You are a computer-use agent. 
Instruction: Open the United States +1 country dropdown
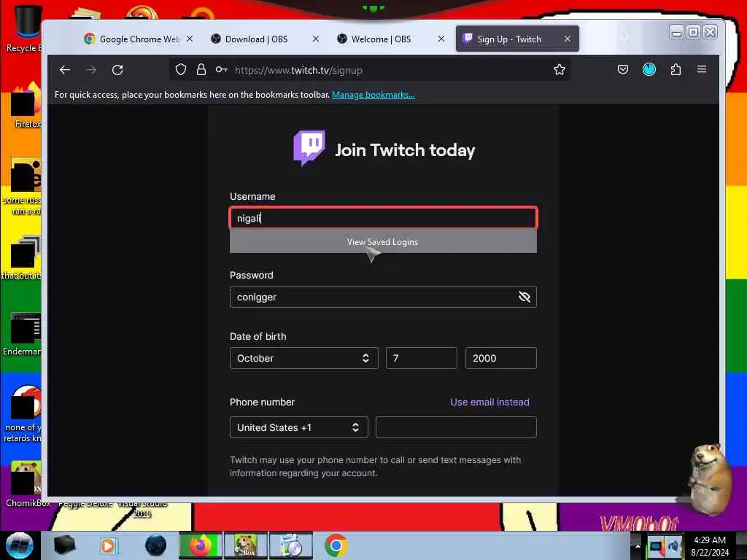point(298,427)
